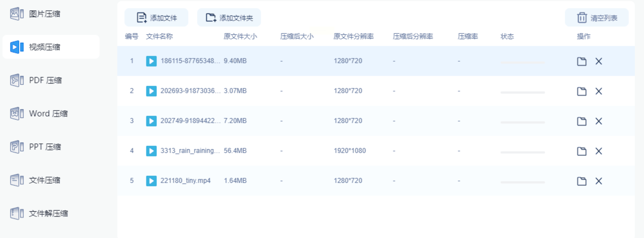
Task: Click the 原文件分辨率 column header
Action: click(353, 36)
